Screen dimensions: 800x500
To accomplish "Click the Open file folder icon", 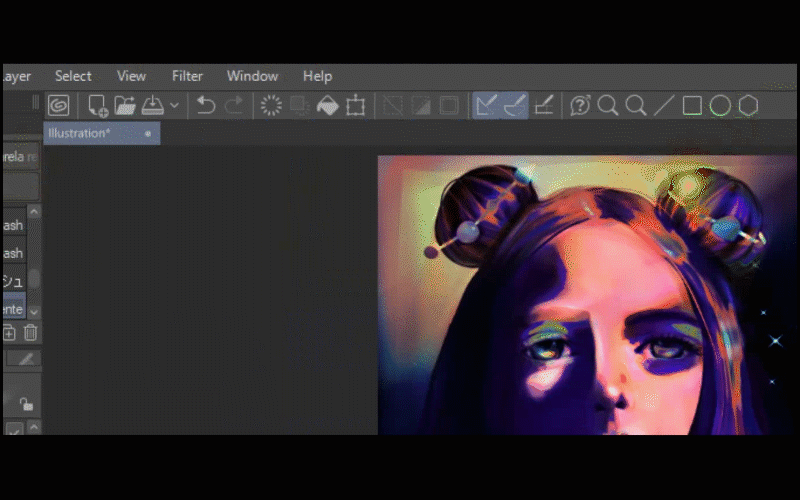I will click(x=125, y=105).
